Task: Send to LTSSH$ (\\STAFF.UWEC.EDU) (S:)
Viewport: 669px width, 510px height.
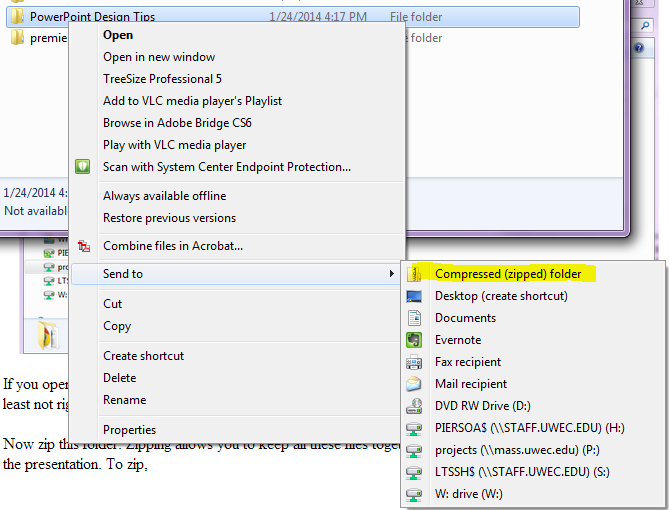Action: (522, 472)
